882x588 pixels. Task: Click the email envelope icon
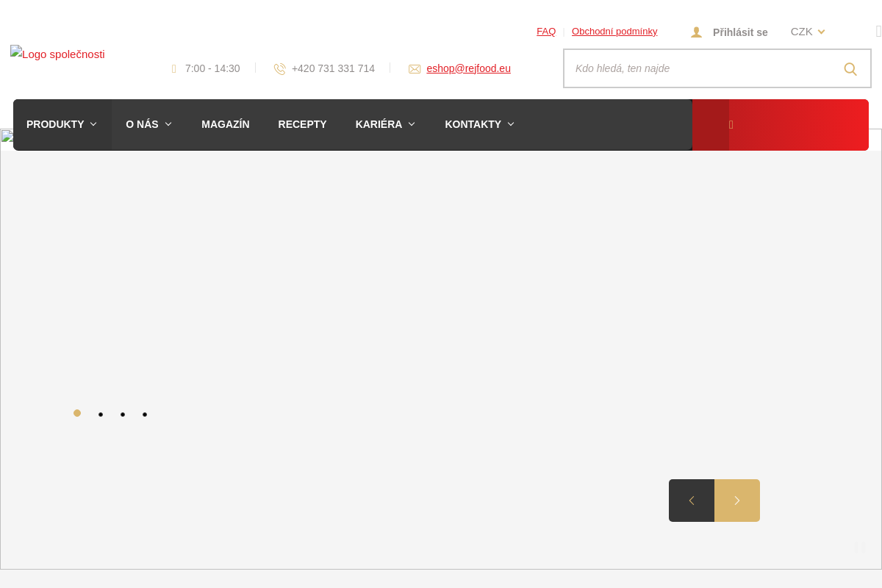(415, 69)
